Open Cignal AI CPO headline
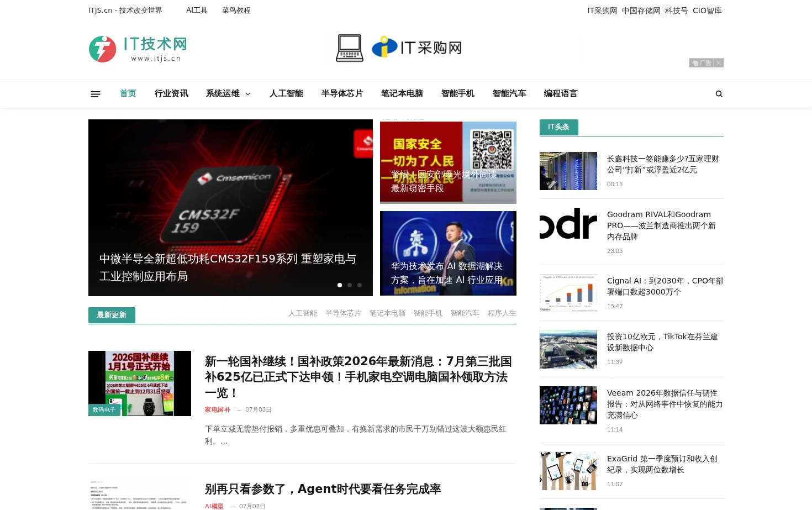 tap(665, 286)
